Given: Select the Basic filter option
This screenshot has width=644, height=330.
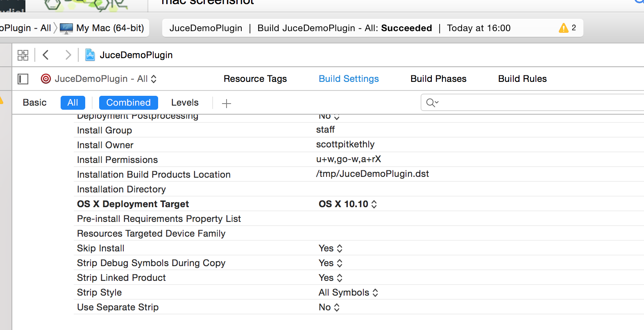Looking at the screenshot, I should point(35,103).
